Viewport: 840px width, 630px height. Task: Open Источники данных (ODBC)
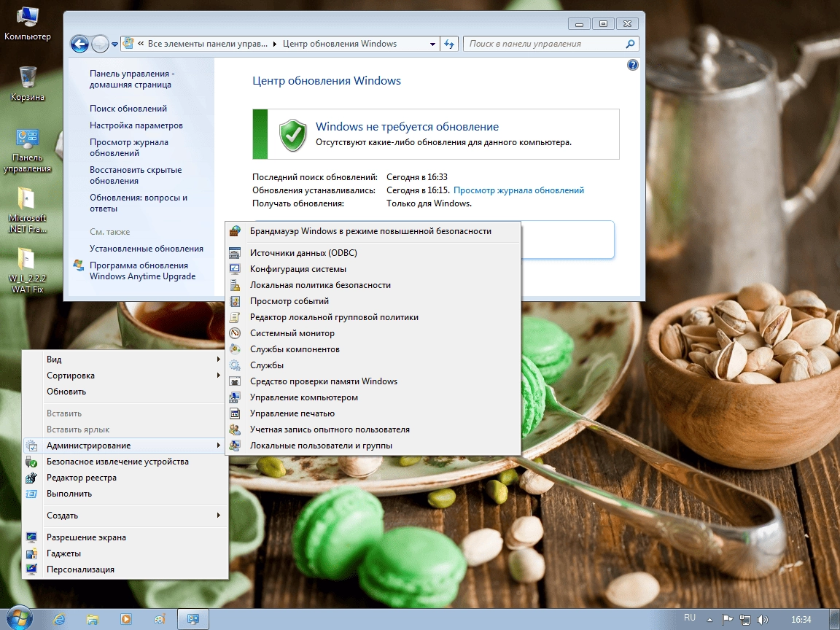373,253
